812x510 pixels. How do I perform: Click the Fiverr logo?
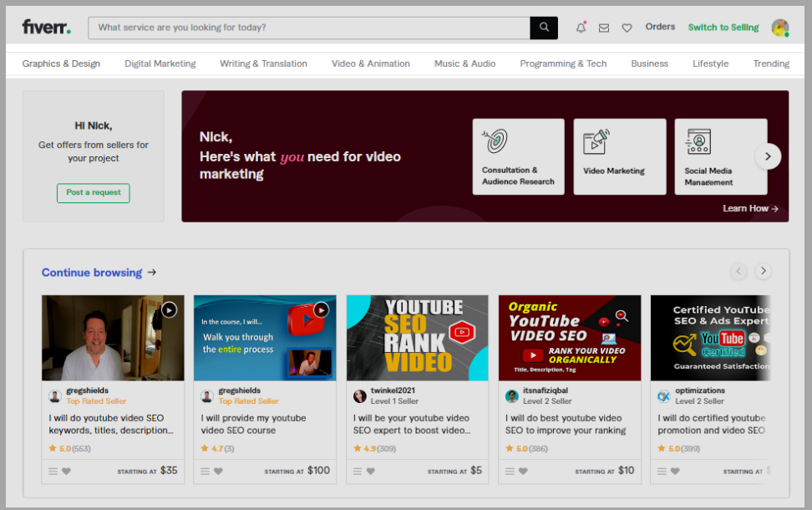(x=46, y=27)
